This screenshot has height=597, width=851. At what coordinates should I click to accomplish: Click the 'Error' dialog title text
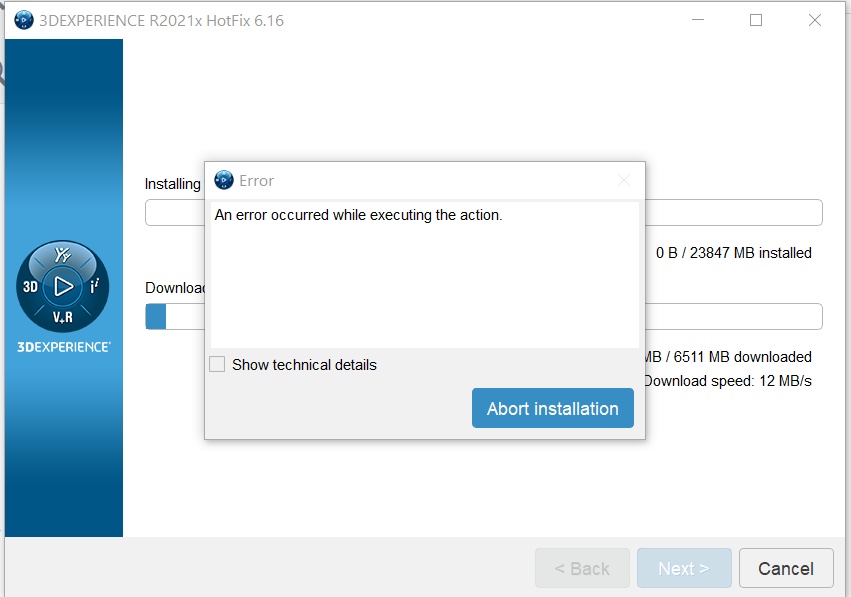257,181
